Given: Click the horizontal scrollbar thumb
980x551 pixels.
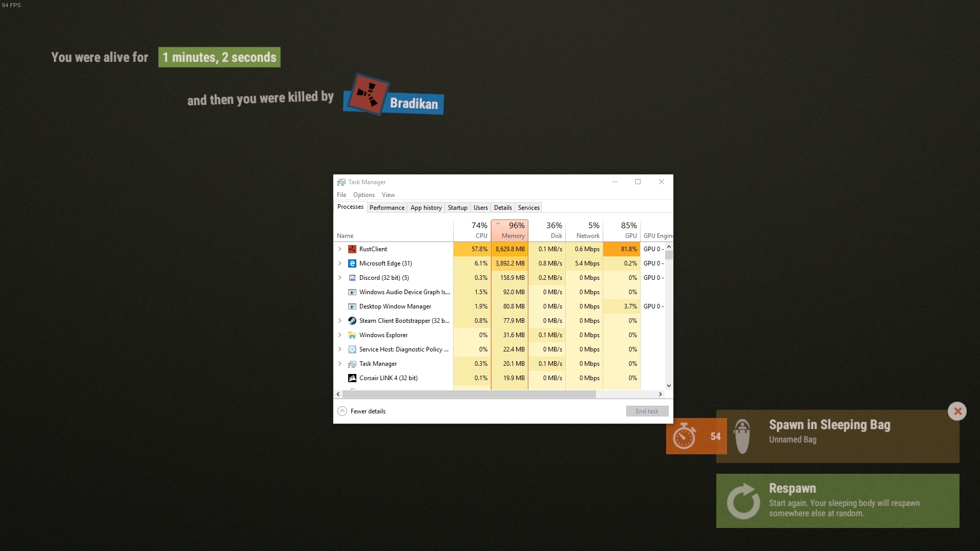Looking at the screenshot, I should click(469, 394).
